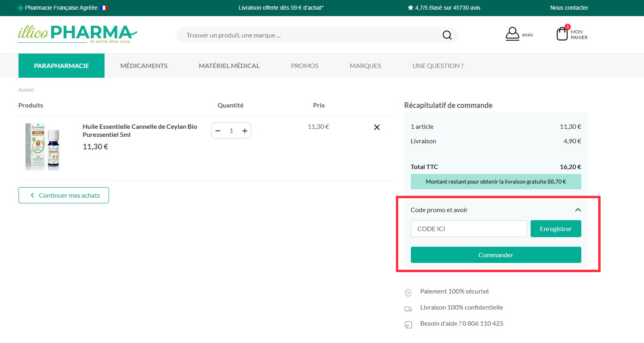Decrease quantity with the minus button
Screen dimensions: 644x343
(x=218, y=131)
